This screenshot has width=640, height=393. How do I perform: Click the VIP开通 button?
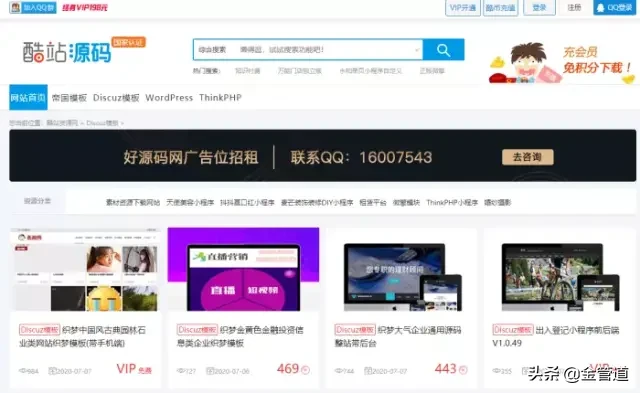(462, 8)
